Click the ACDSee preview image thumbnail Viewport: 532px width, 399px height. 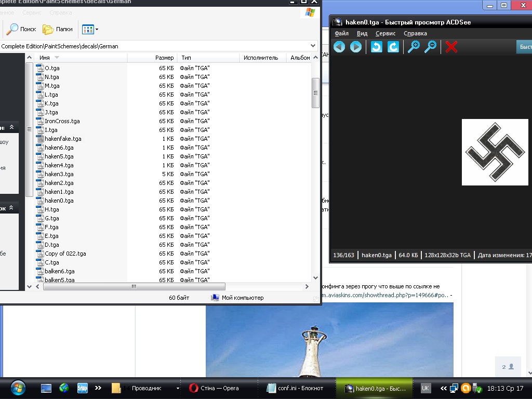click(495, 152)
